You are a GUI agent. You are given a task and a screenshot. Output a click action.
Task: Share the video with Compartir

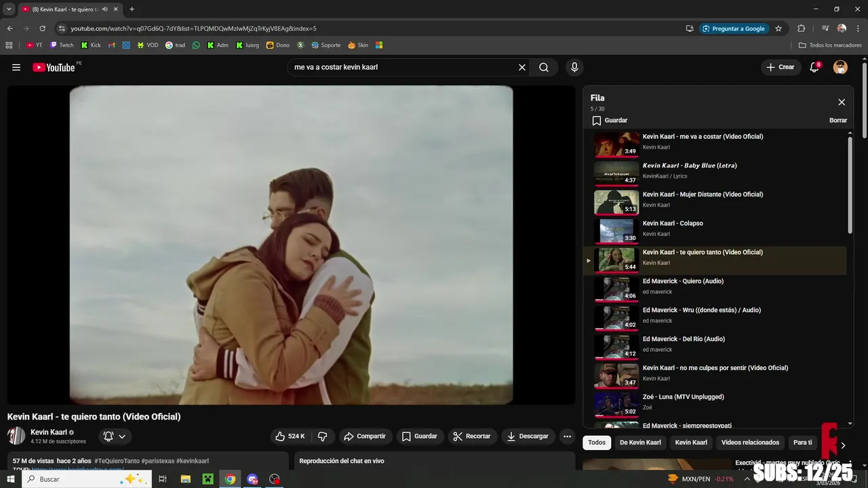pyautogui.click(x=365, y=436)
